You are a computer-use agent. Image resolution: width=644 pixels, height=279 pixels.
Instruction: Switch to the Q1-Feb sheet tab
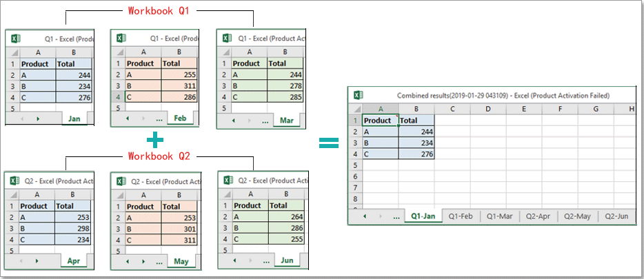pos(461,216)
